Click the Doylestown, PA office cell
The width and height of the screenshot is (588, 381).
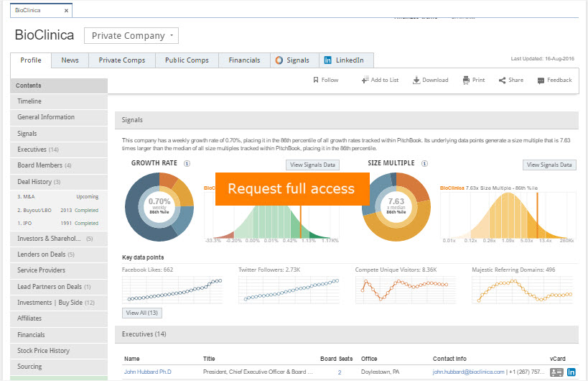click(x=380, y=372)
